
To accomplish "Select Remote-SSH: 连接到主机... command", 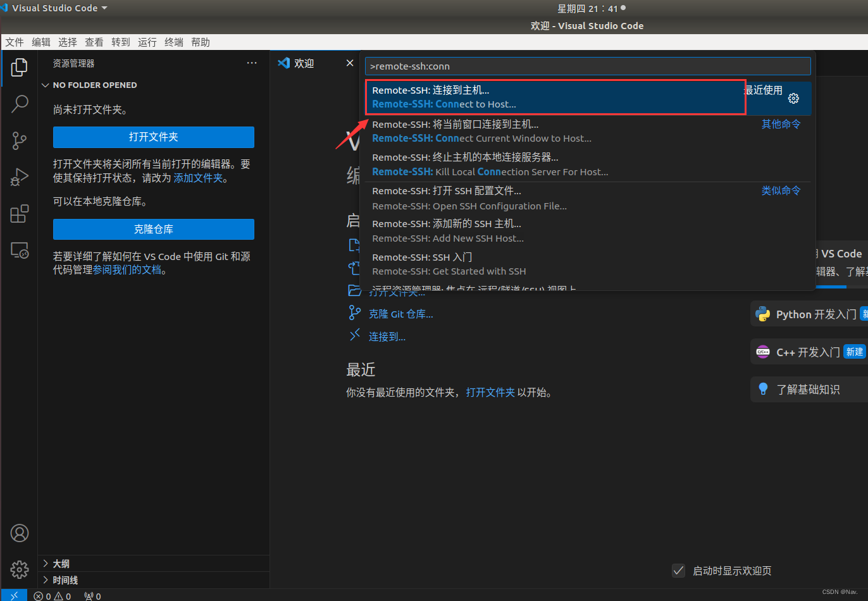I will 588,97.
